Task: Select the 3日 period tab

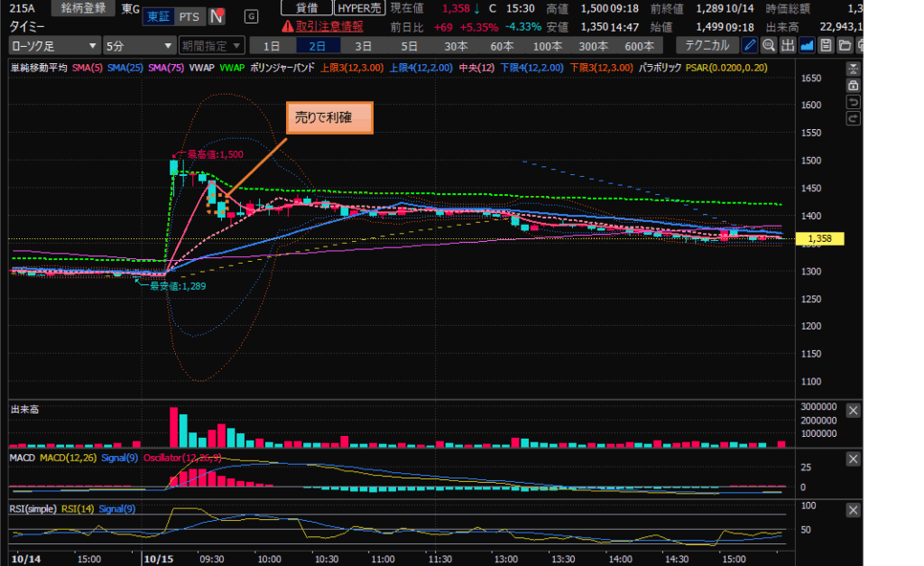Action: pos(363,45)
